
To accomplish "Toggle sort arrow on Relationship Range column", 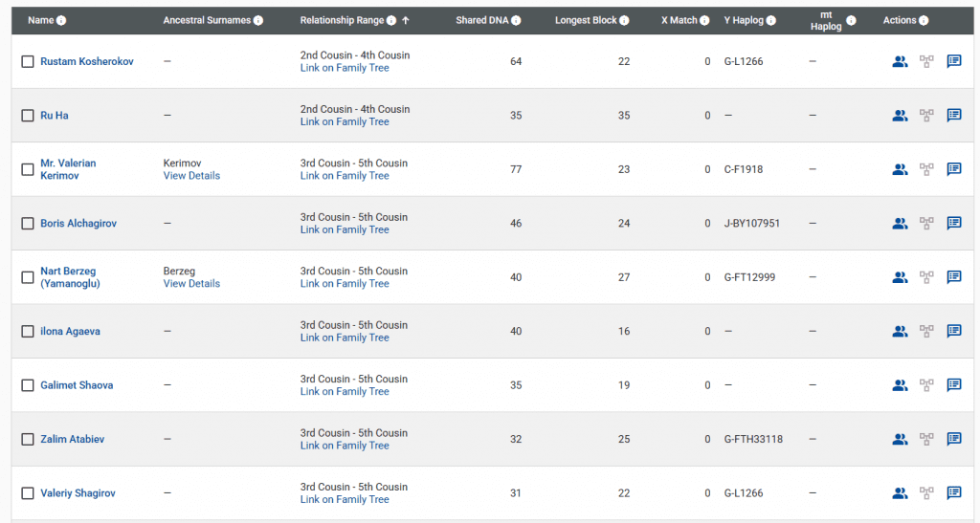I will click(406, 20).
